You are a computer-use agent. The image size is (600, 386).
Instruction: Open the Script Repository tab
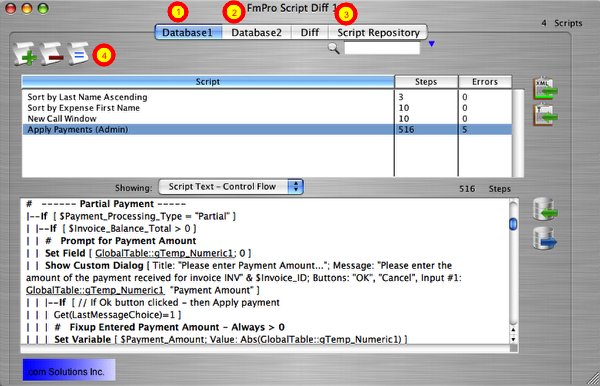[x=378, y=33]
